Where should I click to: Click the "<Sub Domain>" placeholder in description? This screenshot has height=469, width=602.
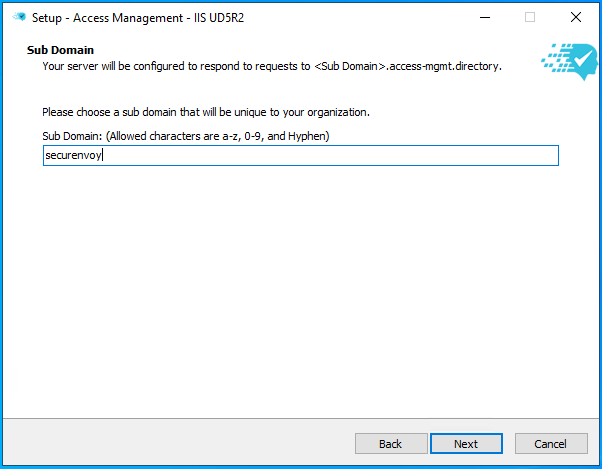(349, 66)
